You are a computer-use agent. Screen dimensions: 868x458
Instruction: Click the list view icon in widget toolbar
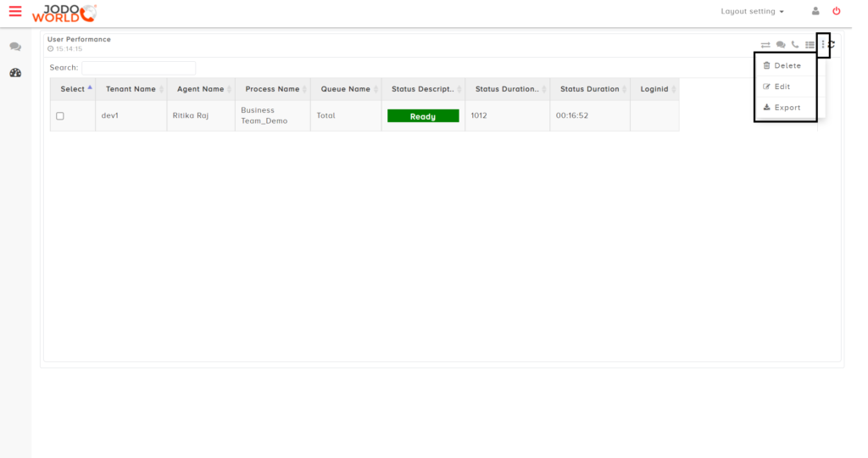810,45
